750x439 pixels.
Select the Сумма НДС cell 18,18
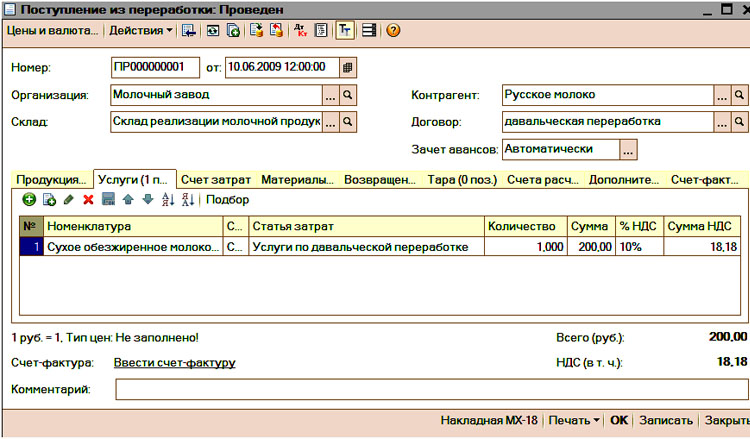click(x=702, y=247)
